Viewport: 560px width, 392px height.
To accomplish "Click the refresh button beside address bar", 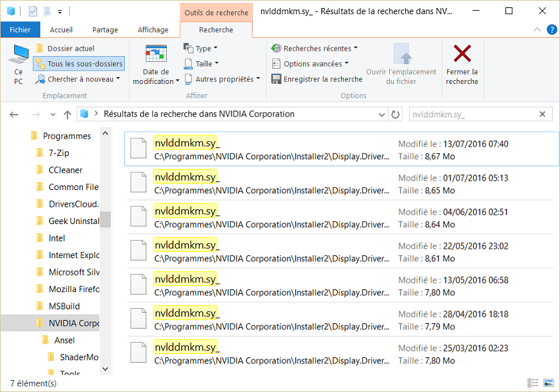I will pos(396,114).
